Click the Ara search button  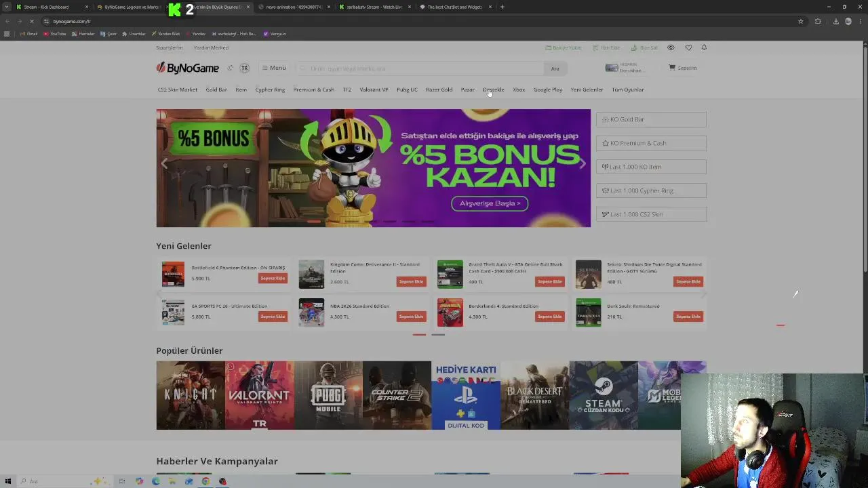(x=555, y=68)
